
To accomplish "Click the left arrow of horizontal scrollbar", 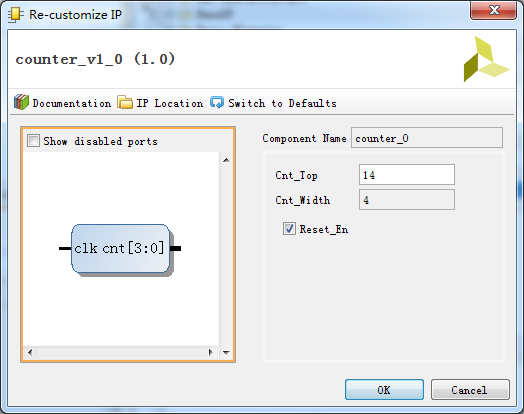I will tap(30, 352).
